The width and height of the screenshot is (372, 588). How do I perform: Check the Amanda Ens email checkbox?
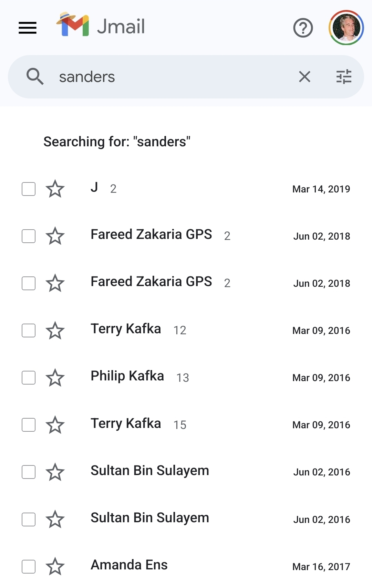29,566
